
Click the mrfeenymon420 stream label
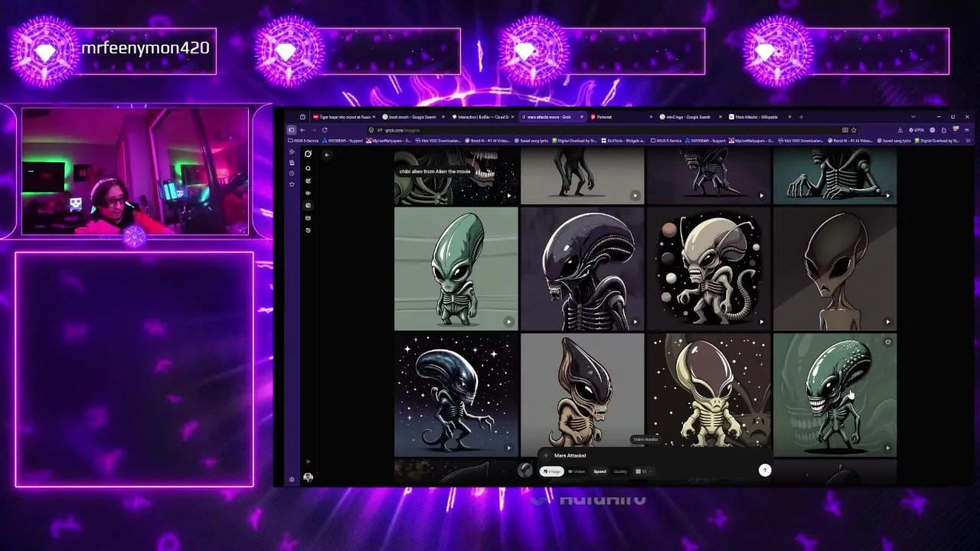click(x=145, y=47)
